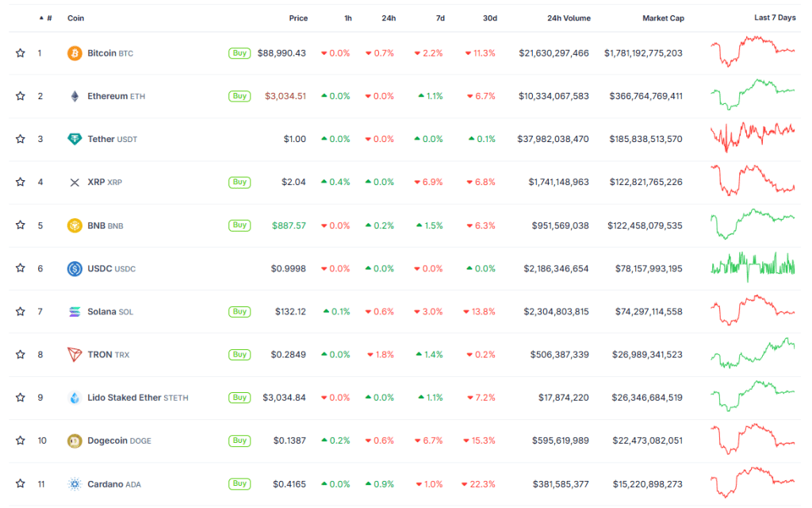
Task: Click the Dogecoin logo icon
Action: 75,441
